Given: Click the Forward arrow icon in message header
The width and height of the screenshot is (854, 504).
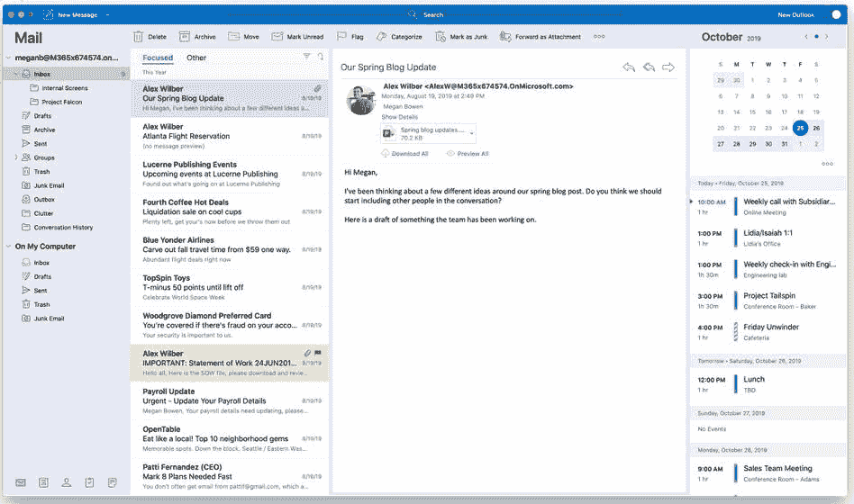Looking at the screenshot, I should 668,67.
